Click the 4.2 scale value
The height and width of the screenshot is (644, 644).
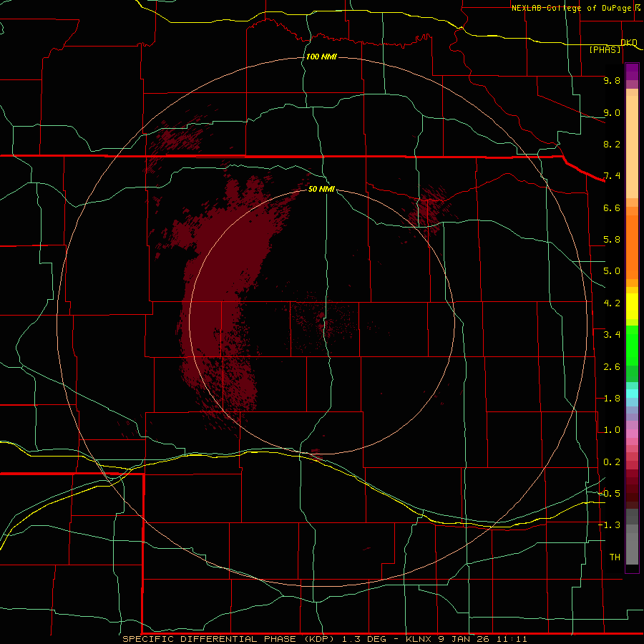612,303
